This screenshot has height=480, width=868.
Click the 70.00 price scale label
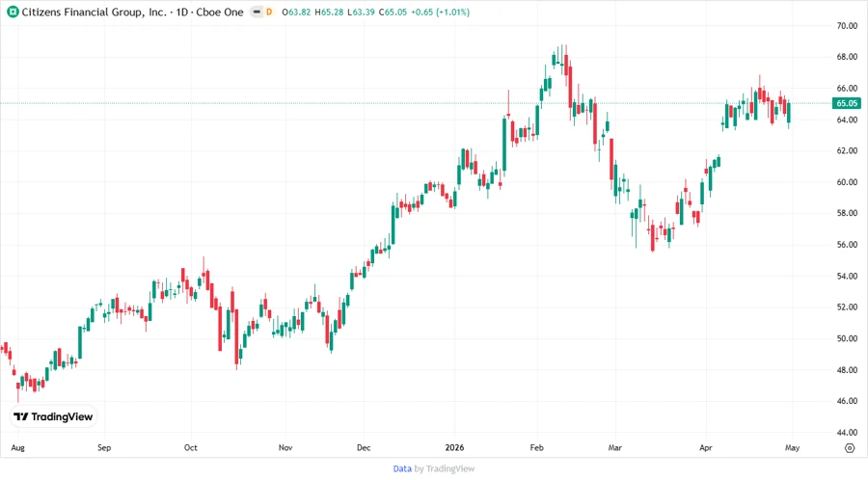pyautogui.click(x=847, y=26)
